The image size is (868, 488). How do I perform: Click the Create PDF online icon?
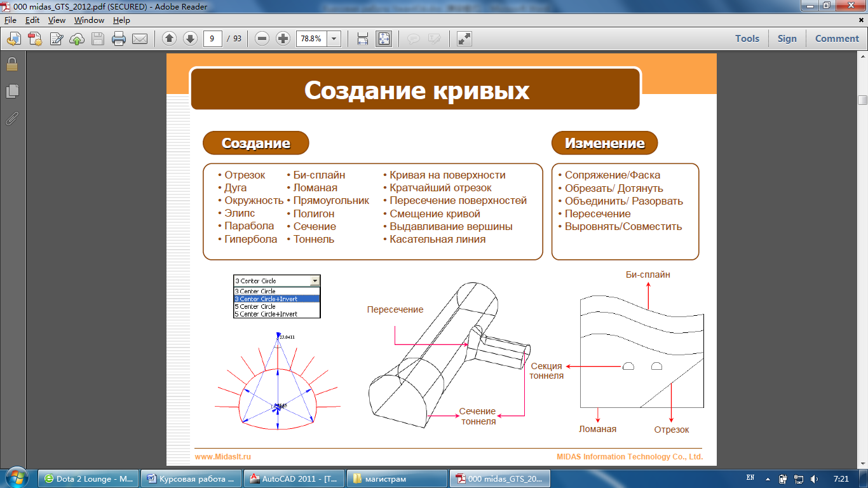point(34,39)
